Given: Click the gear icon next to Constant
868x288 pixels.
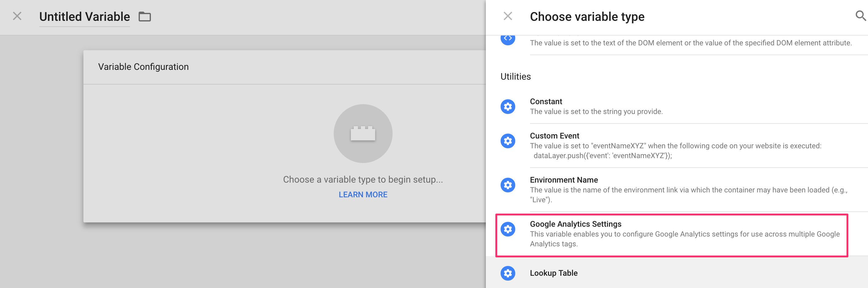Looking at the screenshot, I should [508, 107].
